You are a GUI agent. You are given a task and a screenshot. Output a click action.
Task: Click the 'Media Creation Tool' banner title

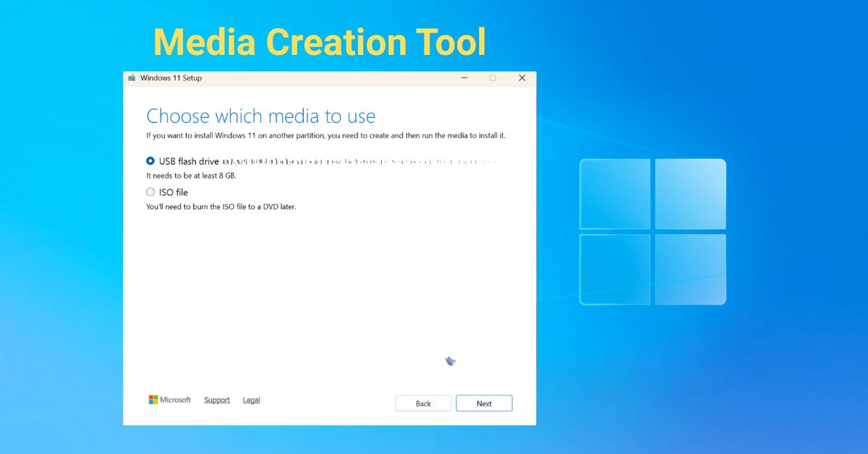coord(318,41)
